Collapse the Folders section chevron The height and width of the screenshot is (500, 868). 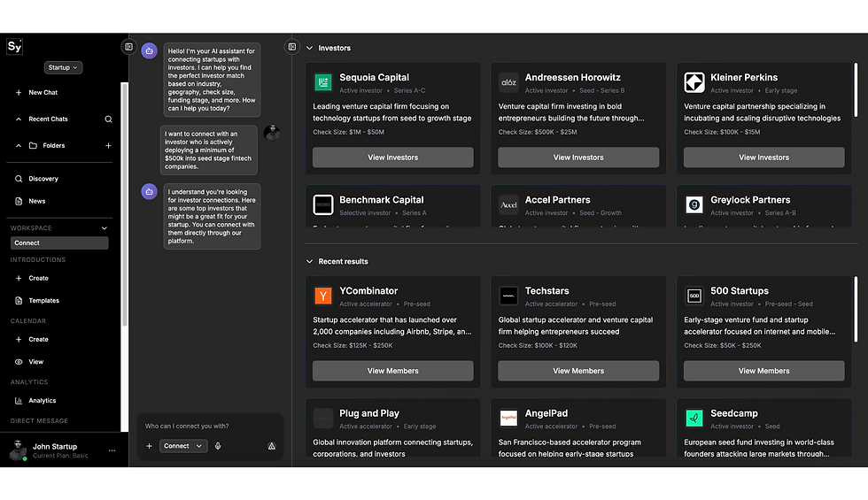tap(19, 145)
